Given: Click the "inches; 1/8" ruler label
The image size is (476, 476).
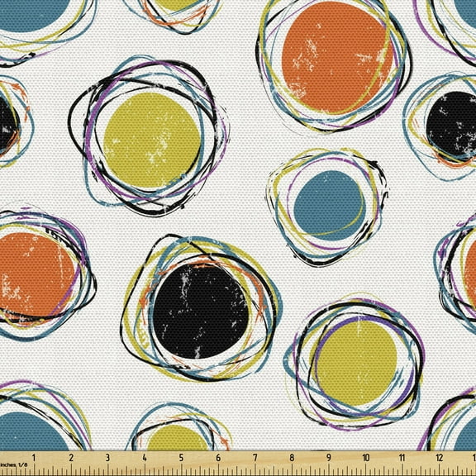Looking at the screenshot, I should [x=14, y=464].
